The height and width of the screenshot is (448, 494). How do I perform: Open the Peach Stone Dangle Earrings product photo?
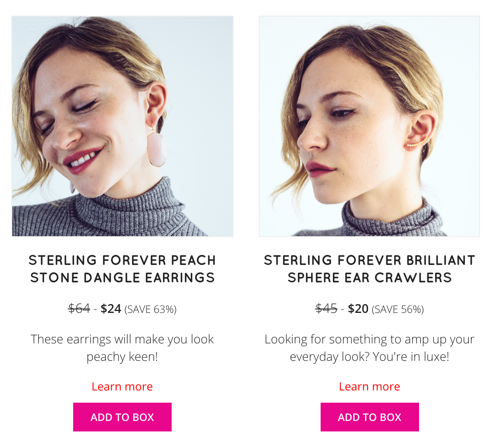click(x=122, y=126)
